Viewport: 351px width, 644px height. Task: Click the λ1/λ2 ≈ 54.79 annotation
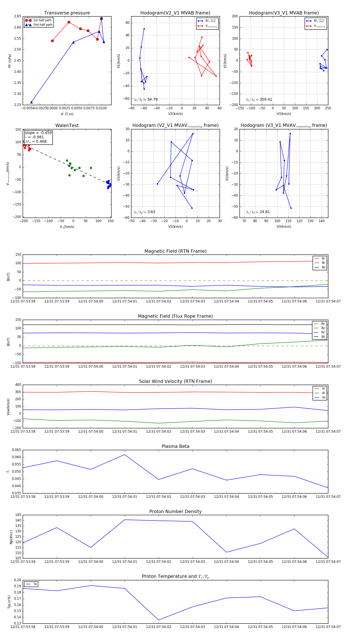[x=146, y=100]
